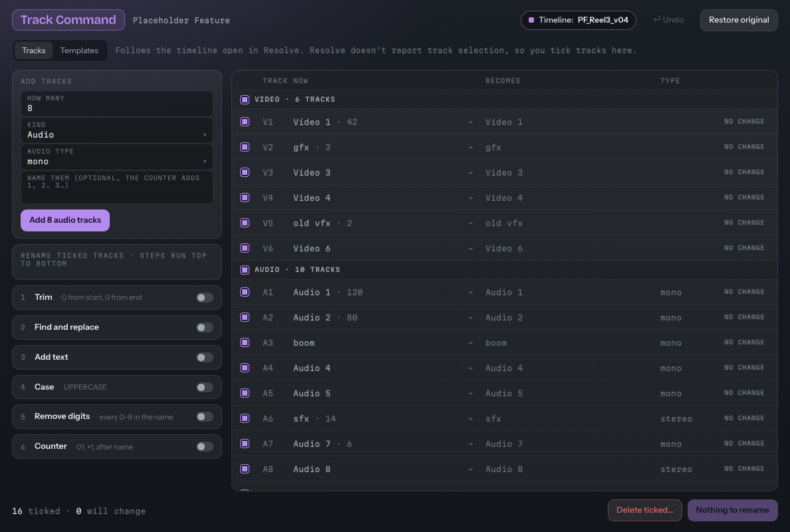790x532 pixels.
Task: Click Delete ticked button
Action: point(645,510)
